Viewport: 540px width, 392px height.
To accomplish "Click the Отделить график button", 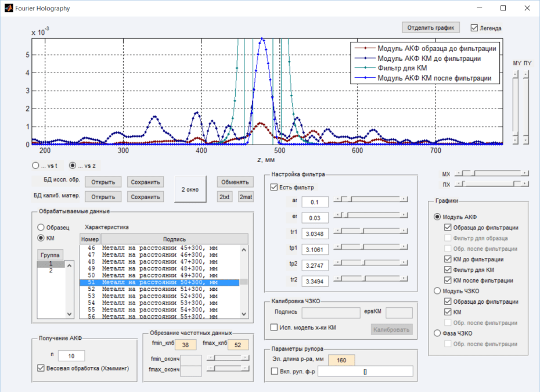I will (430, 27).
